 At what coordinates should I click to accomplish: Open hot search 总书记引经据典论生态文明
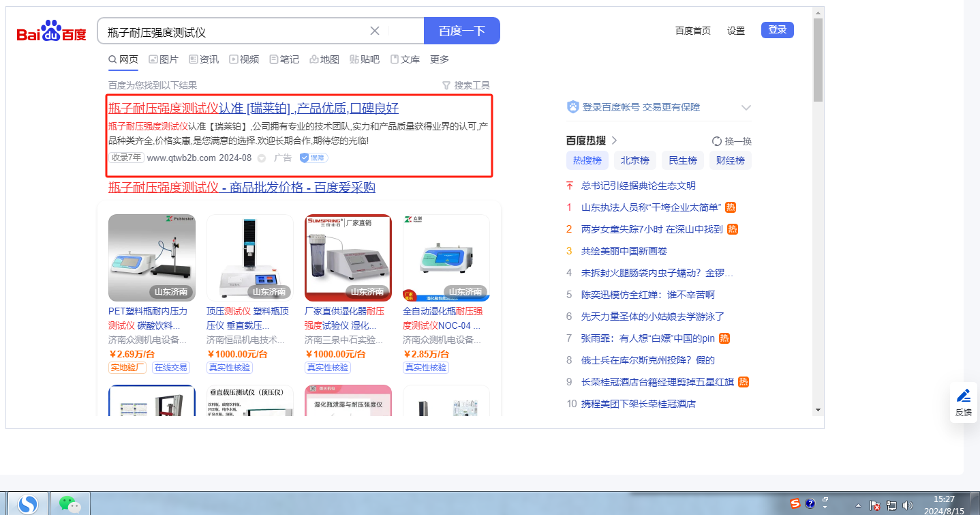(639, 186)
